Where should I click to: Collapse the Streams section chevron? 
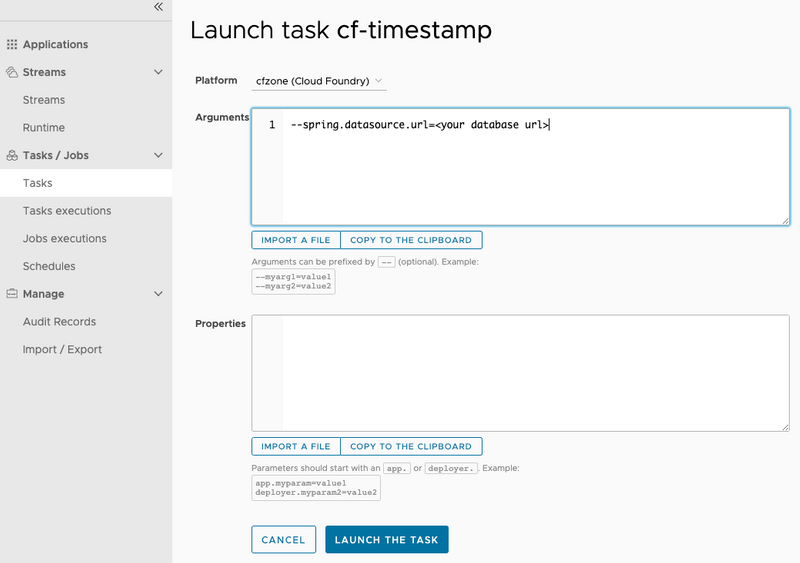pos(159,72)
